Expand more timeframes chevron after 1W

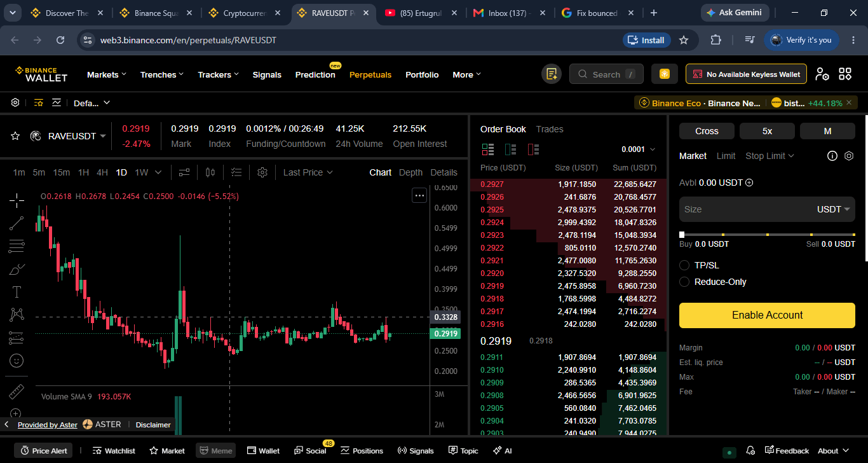[x=158, y=172]
